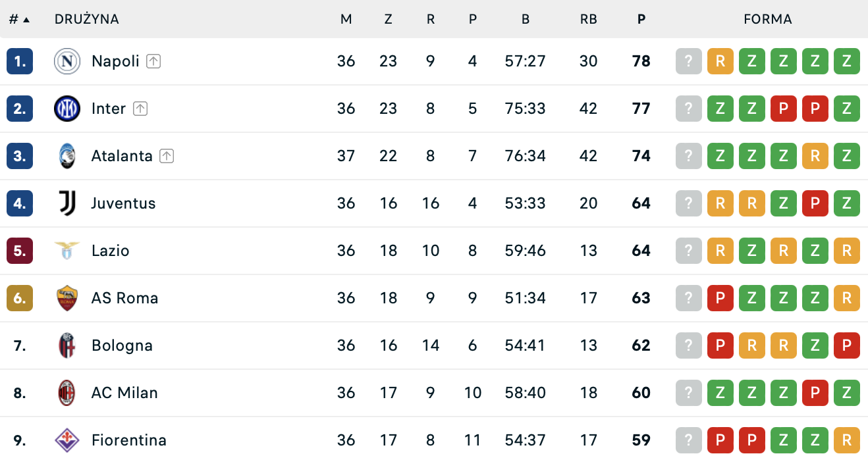
Task: Click the Lazio club crest
Action: (x=67, y=250)
